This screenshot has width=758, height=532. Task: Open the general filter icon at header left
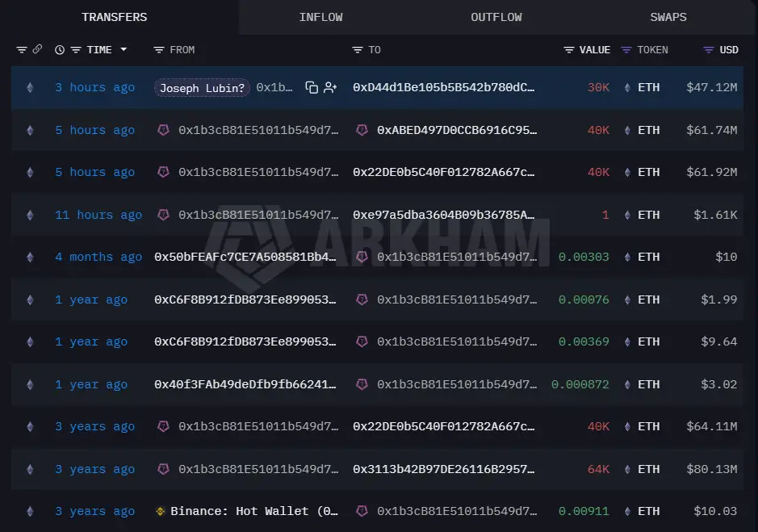[22, 50]
